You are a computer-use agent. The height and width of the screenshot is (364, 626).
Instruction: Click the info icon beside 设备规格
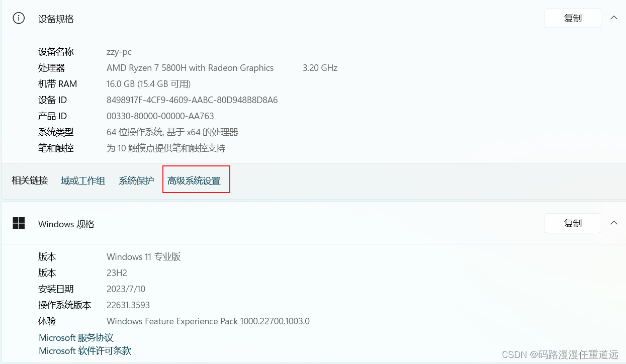19,18
